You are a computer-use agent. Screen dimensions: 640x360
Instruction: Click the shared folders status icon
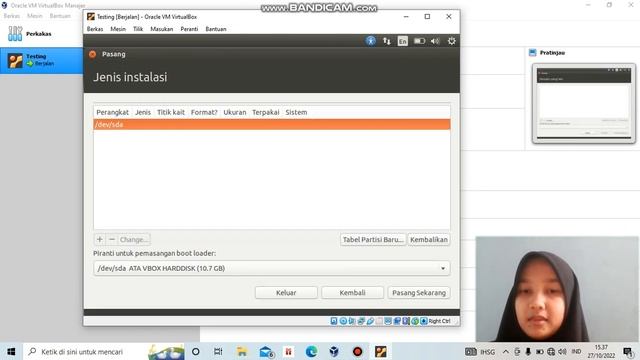(379, 321)
